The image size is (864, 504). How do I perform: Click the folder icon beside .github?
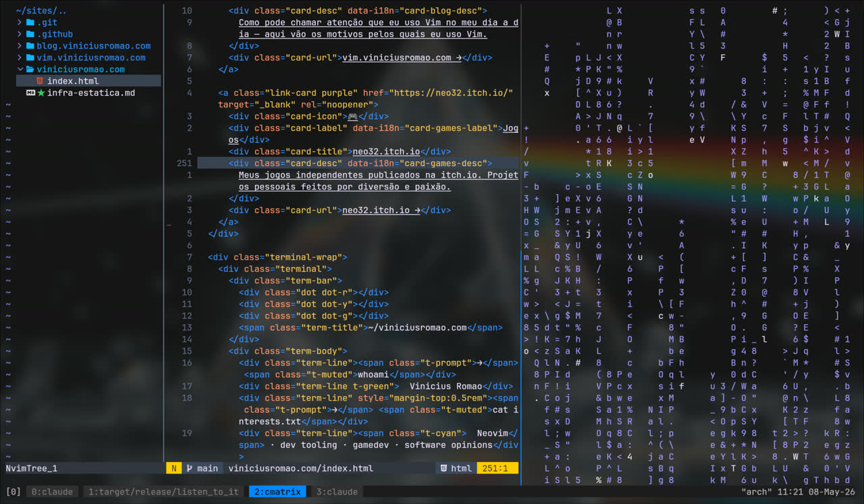(x=30, y=34)
